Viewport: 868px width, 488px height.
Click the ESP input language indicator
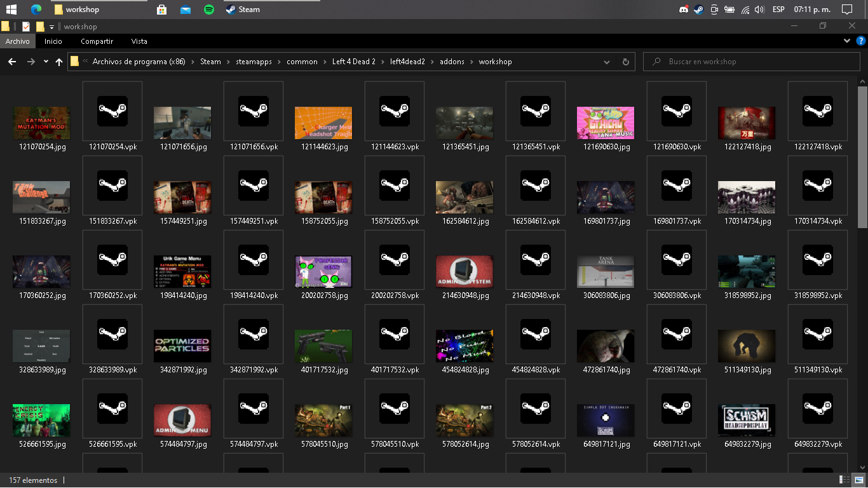click(x=778, y=10)
